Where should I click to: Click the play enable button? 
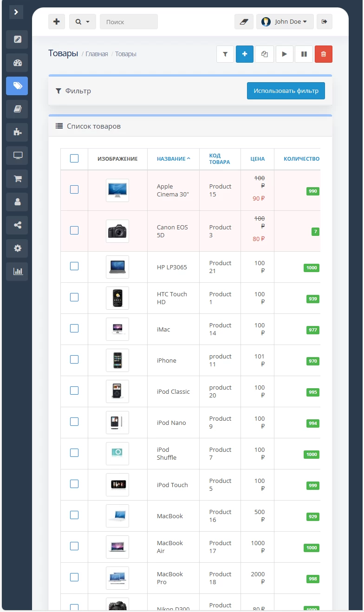point(285,54)
